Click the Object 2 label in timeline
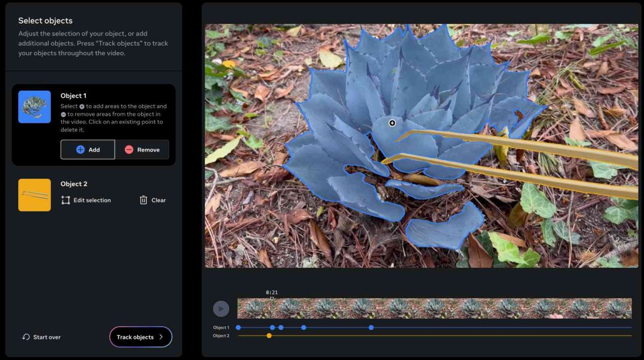644x360 pixels. coord(221,336)
